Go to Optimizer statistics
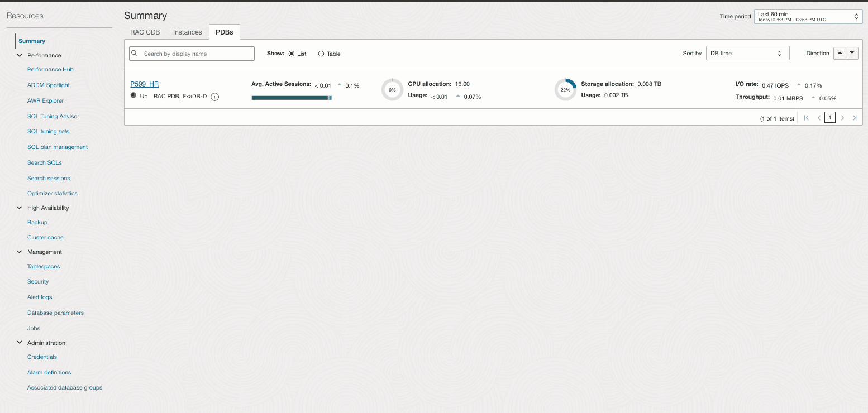 (x=53, y=194)
